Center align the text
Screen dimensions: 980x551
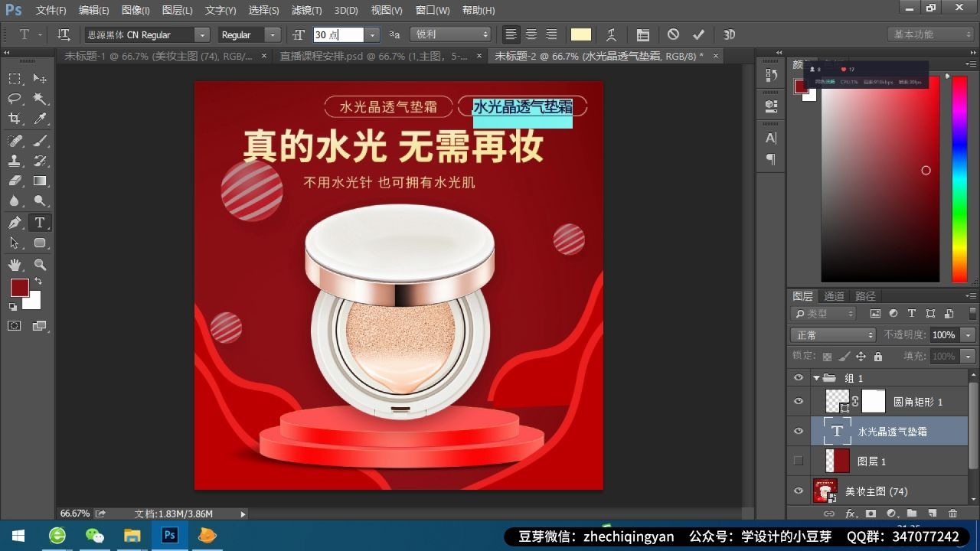(531, 34)
